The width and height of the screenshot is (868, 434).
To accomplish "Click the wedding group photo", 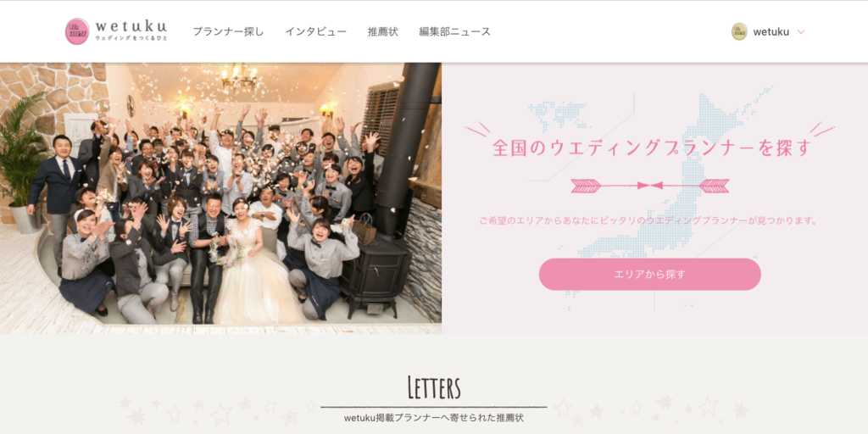I will pos(220,198).
